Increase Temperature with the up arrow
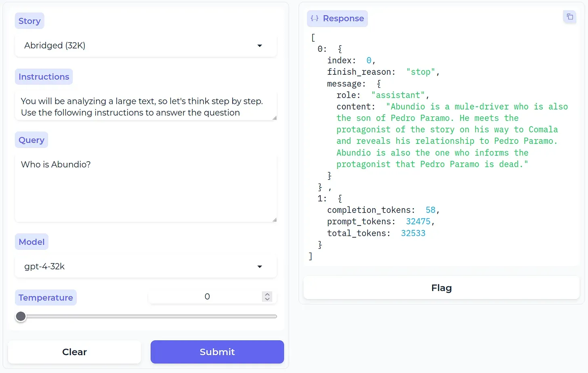Image resolution: width=588 pixels, height=373 pixels. point(267,294)
